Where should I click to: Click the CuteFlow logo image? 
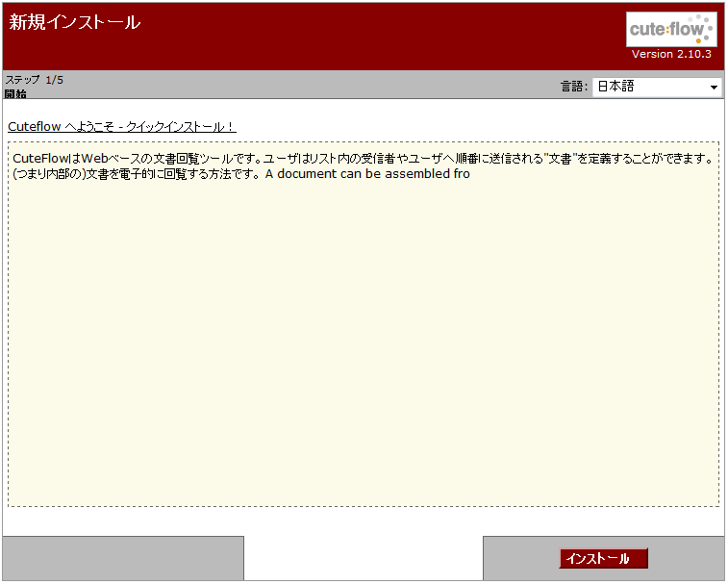(x=671, y=29)
